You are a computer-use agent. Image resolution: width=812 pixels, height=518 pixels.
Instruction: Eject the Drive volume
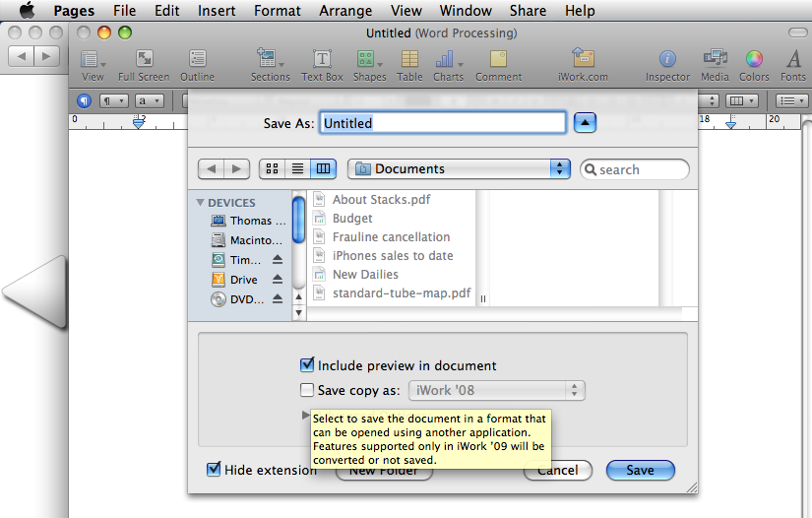pyautogui.click(x=278, y=280)
